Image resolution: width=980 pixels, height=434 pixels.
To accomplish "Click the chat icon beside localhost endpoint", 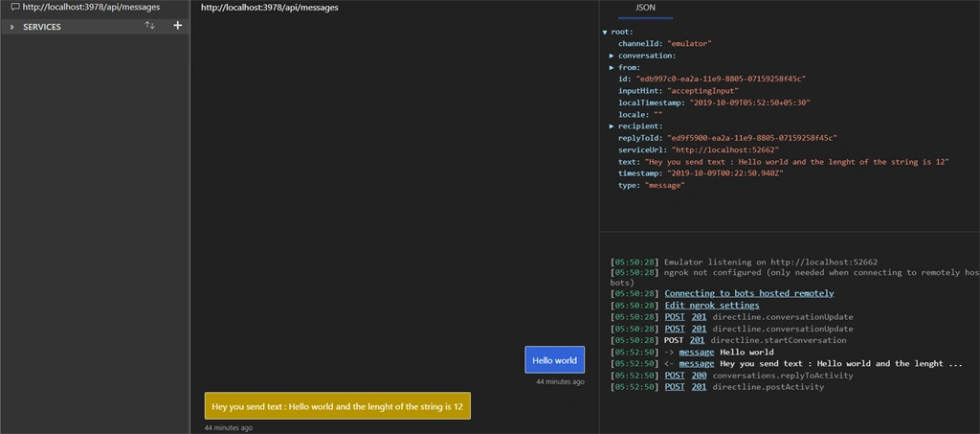I will (15, 8).
